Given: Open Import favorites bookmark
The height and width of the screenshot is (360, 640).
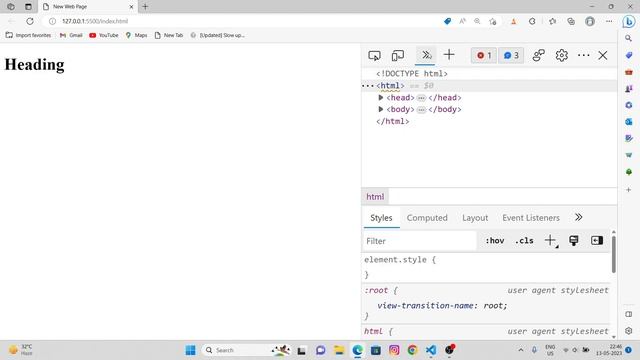Looking at the screenshot, I should point(29,35).
